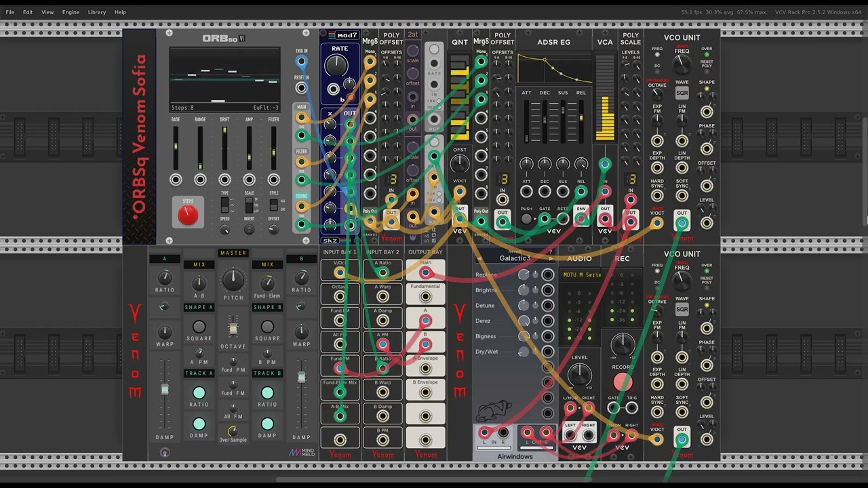Click the TRIG IN port on ORBsq
This screenshot has height=488, width=868.
point(301,62)
